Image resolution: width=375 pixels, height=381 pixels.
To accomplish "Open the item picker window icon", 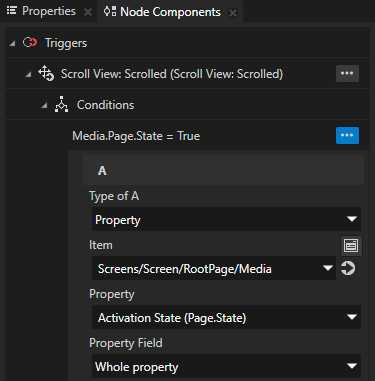I will (x=351, y=246).
